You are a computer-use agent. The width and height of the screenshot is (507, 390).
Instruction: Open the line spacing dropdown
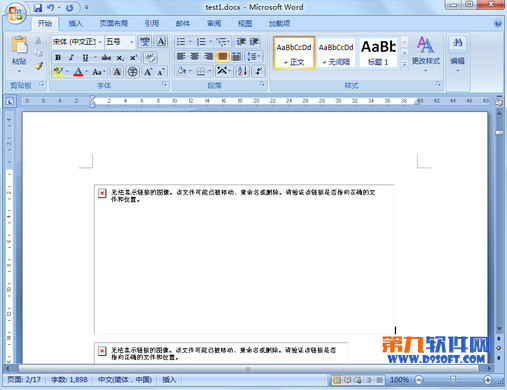point(254,56)
